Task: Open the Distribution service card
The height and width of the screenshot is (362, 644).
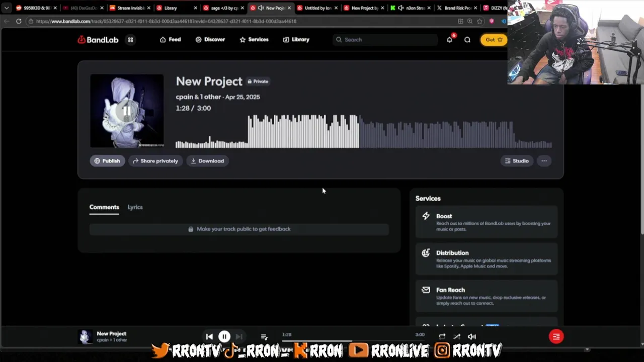Action: pyautogui.click(x=487, y=259)
